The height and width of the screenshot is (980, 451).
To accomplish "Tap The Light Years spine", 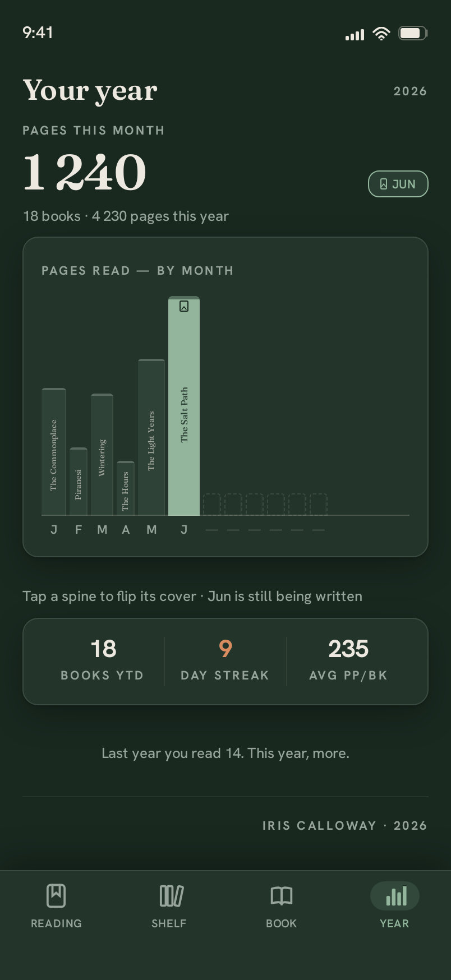I will coord(151,437).
